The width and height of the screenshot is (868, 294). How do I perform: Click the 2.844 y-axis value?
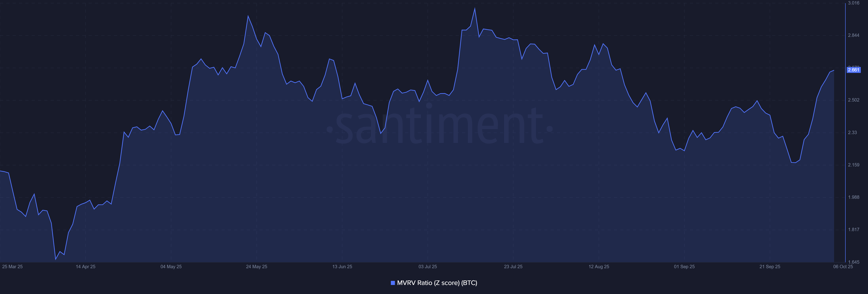[854, 36]
